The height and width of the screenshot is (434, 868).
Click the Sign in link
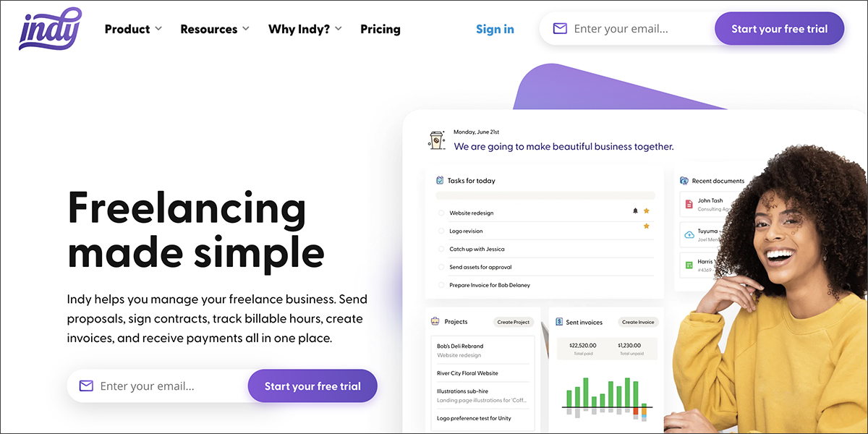[x=495, y=29]
